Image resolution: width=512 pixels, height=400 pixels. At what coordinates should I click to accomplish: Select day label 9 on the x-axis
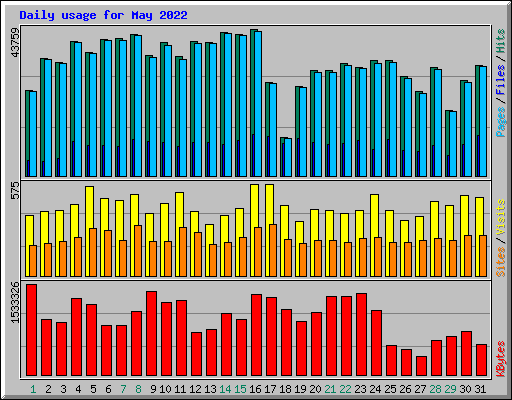point(153,389)
